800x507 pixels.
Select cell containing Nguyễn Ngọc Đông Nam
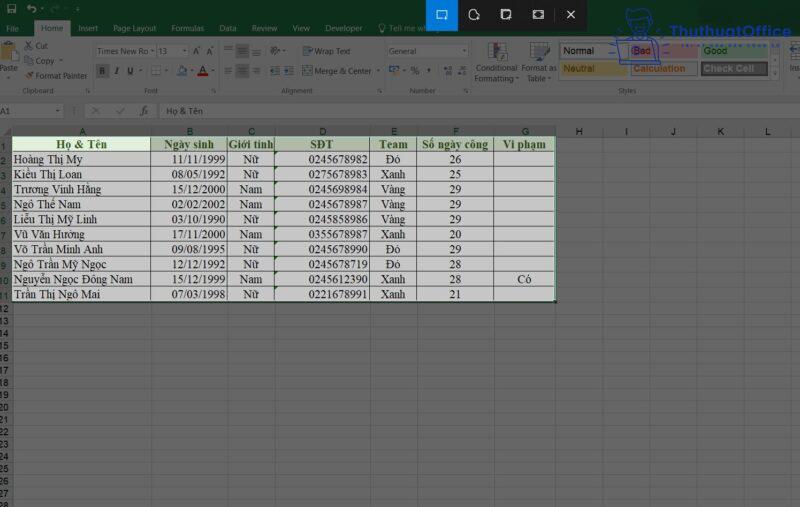click(x=81, y=279)
